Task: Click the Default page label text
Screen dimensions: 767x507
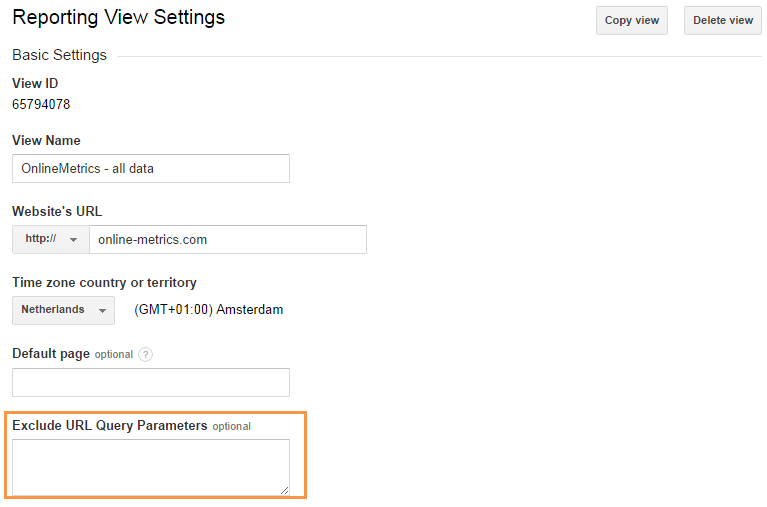Action: point(51,354)
